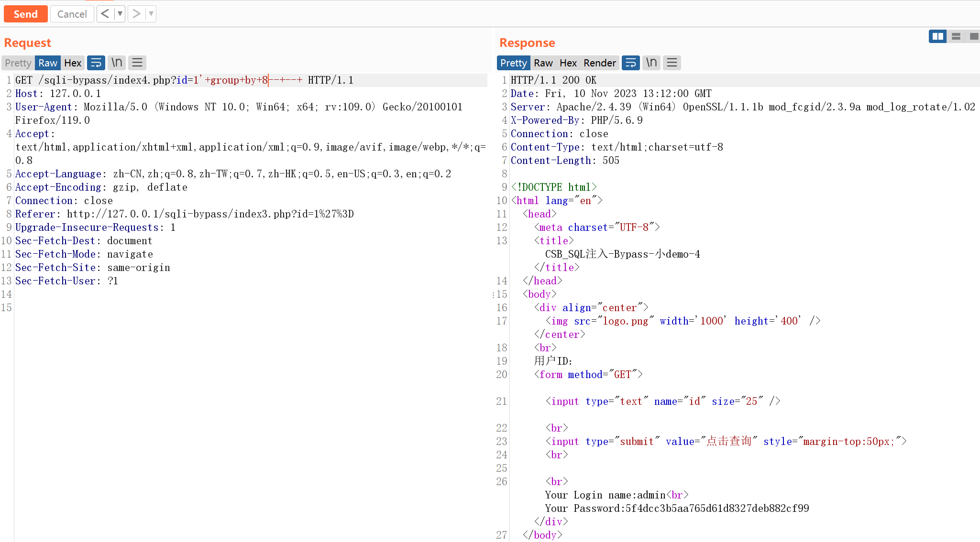The image size is (980, 542).
Task: Open the previous-history dropdown arrow
Action: pos(120,13)
